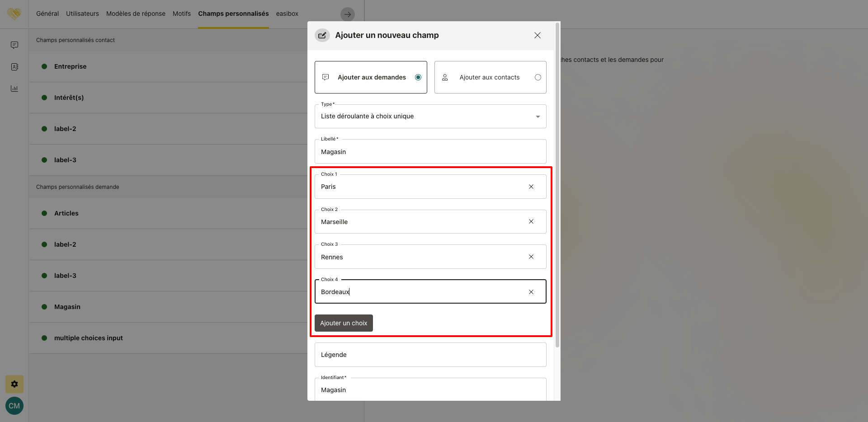
Task: Remove the Paris choice with its X icon
Action: pos(531,187)
